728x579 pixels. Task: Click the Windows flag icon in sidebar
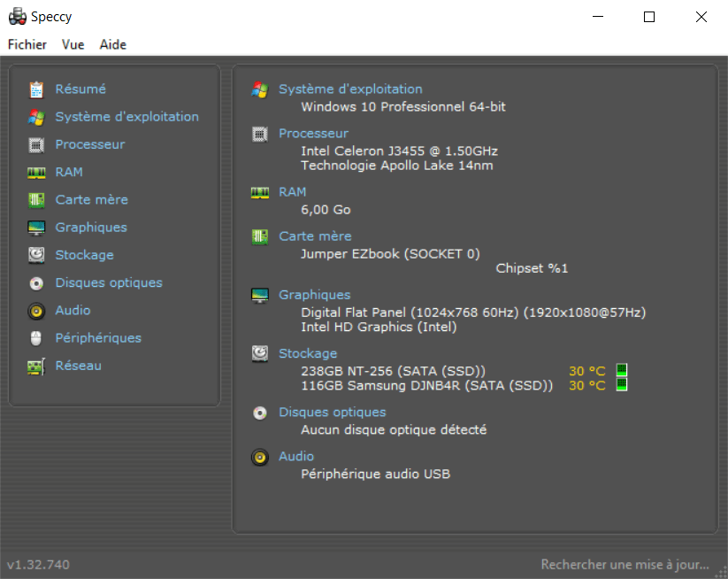point(36,117)
